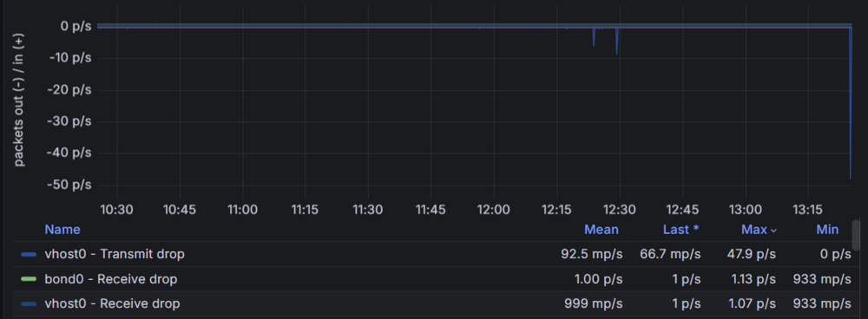
Task: Open color picker for bond0 - Receive drop
Action: [x=29, y=279]
